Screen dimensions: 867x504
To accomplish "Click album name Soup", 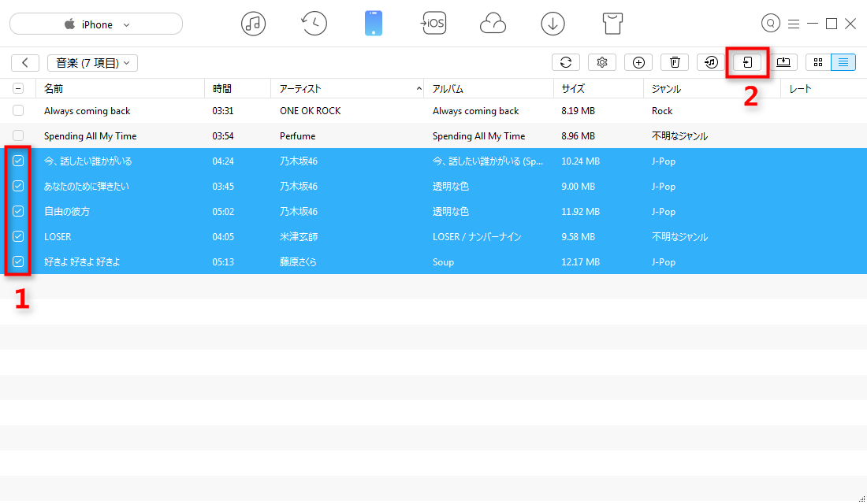I will pyautogui.click(x=443, y=262).
